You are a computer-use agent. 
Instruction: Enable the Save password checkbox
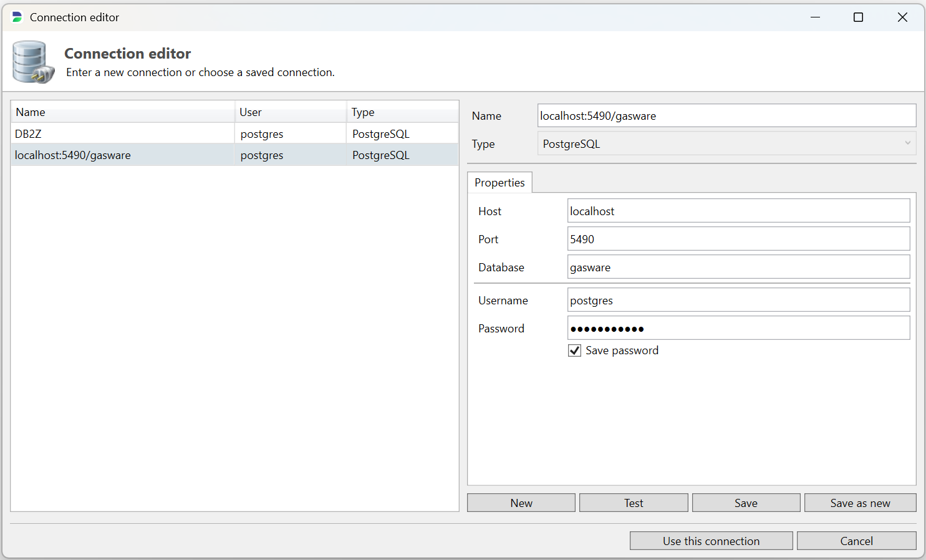574,350
